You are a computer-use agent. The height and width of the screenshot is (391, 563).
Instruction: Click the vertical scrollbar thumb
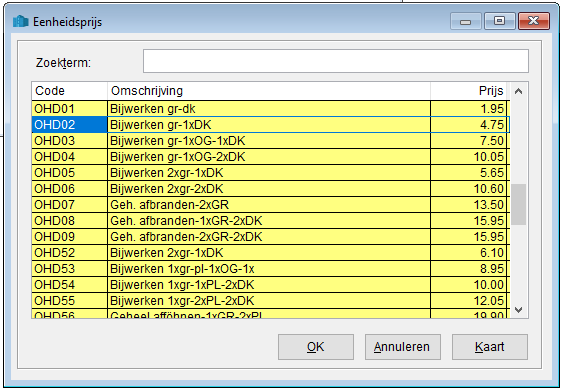(x=518, y=204)
